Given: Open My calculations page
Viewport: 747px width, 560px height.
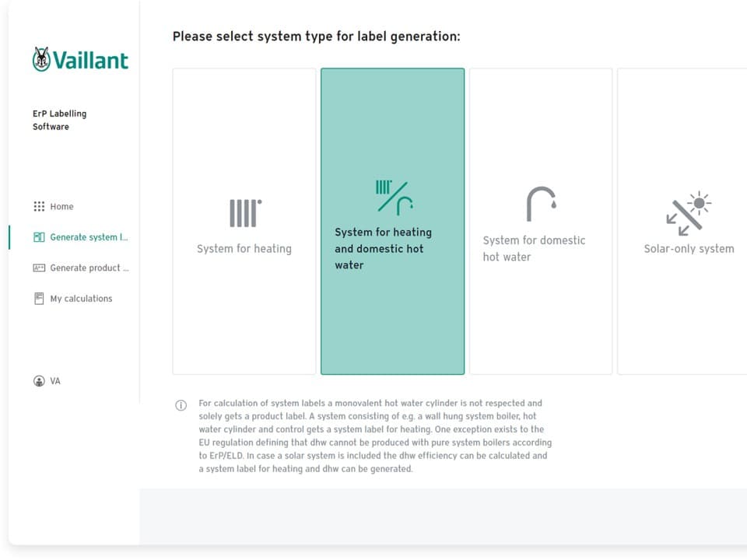Looking at the screenshot, I should pos(81,299).
